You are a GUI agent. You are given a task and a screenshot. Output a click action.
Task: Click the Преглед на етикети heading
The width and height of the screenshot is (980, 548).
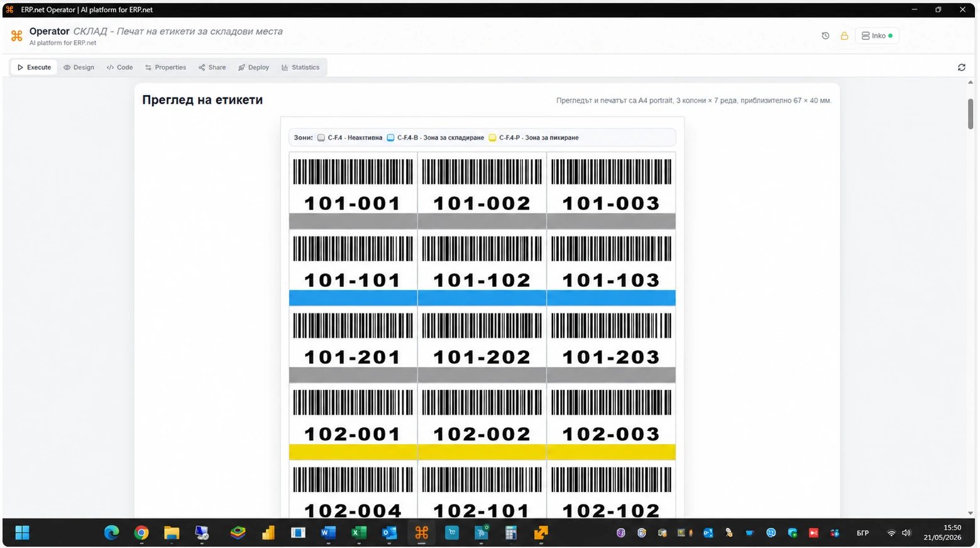click(x=202, y=100)
